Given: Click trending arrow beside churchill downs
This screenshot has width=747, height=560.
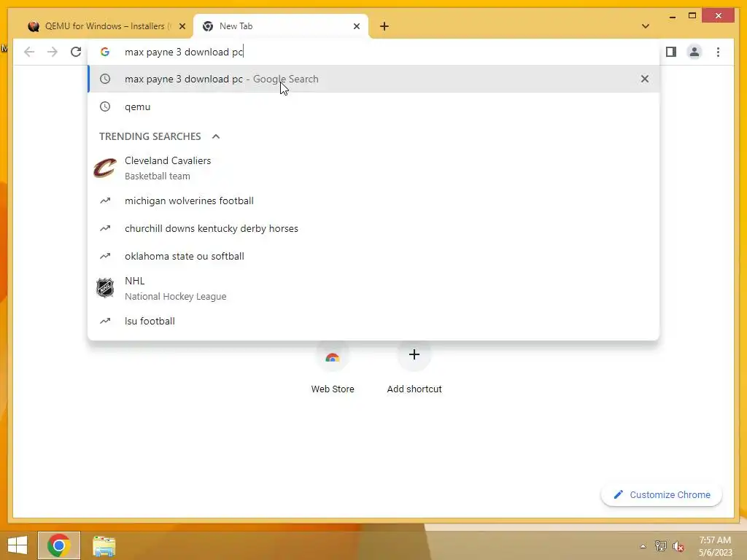Looking at the screenshot, I should (x=105, y=228).
